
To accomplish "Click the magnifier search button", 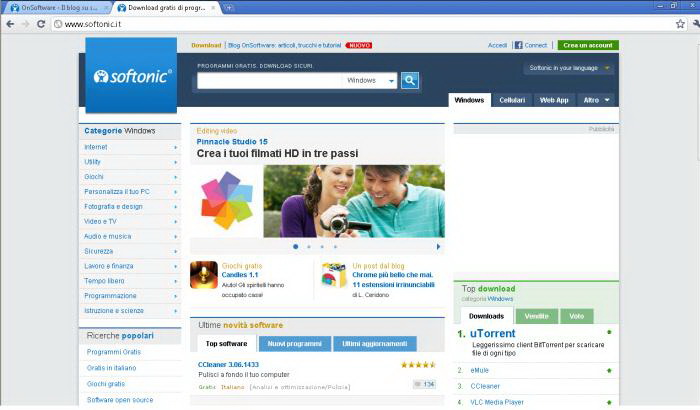I will click(x=410, y=80).
